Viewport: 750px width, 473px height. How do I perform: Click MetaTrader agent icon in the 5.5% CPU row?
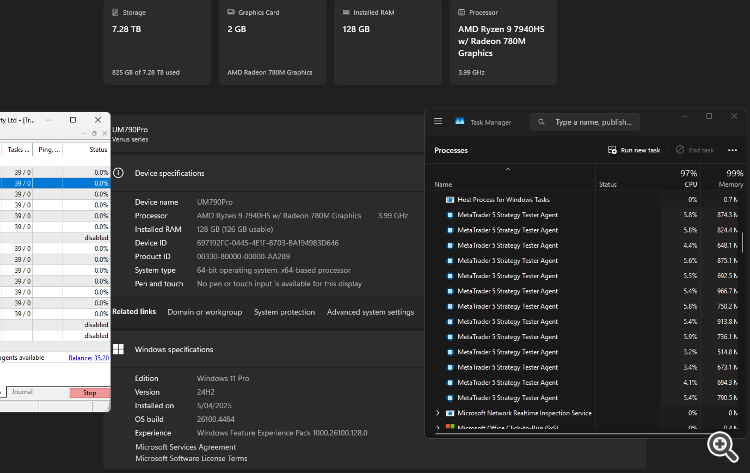pyautogui.click(x=450, y=276)
